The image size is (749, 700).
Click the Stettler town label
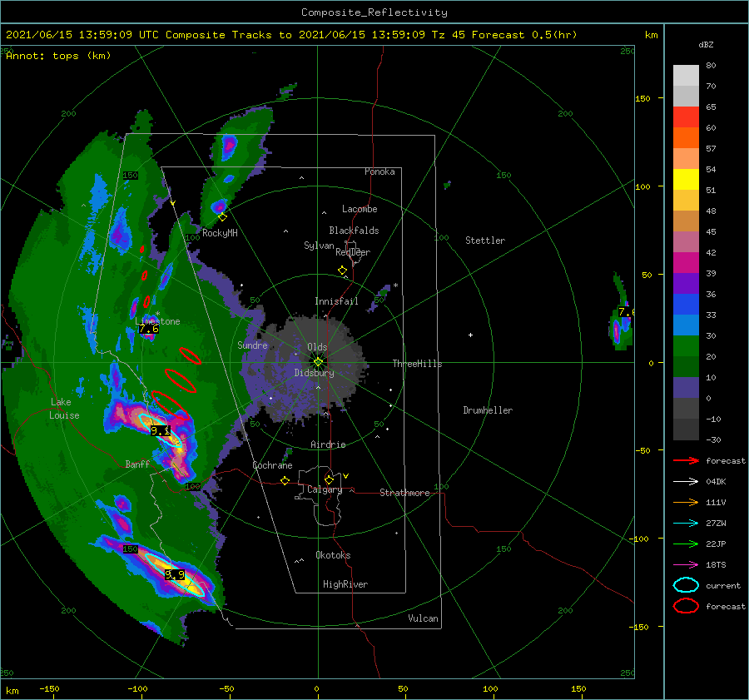point(485,241)
